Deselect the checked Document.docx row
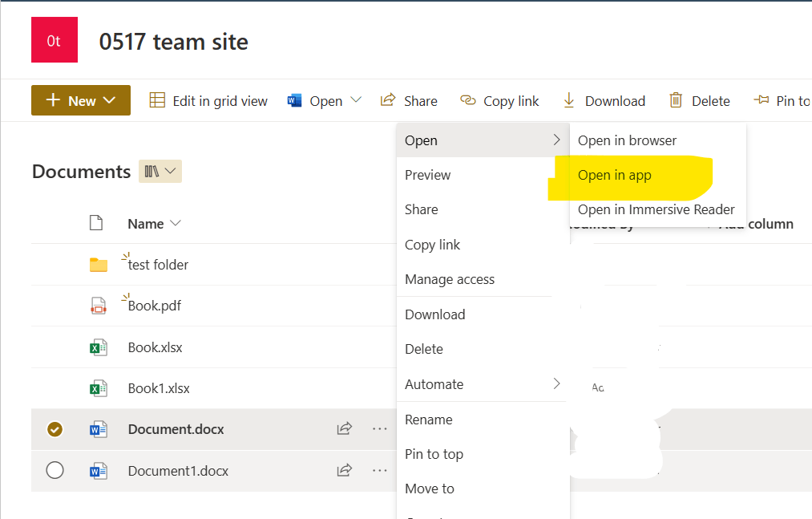Viewport: 812px width, 519px height. [55, 429]
